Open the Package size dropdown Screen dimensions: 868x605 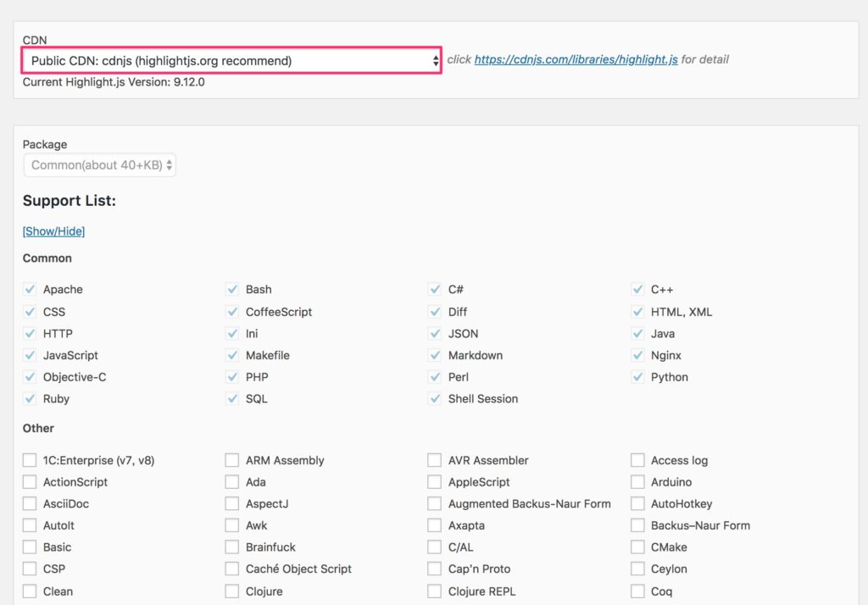coord(99,165)
